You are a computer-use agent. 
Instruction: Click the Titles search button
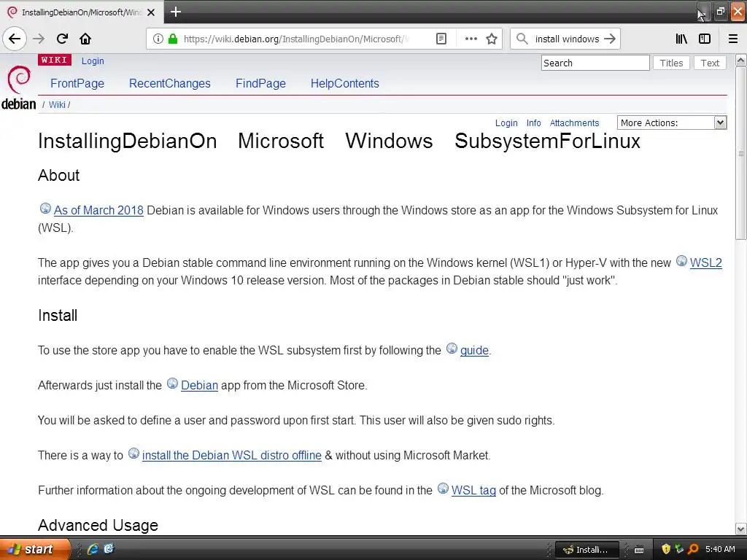(x=671, y=63)
